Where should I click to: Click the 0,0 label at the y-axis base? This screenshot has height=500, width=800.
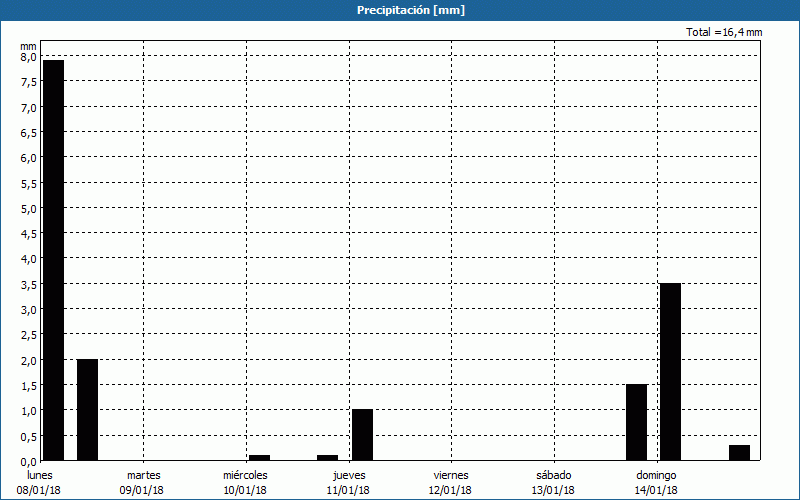pos(27,461)
